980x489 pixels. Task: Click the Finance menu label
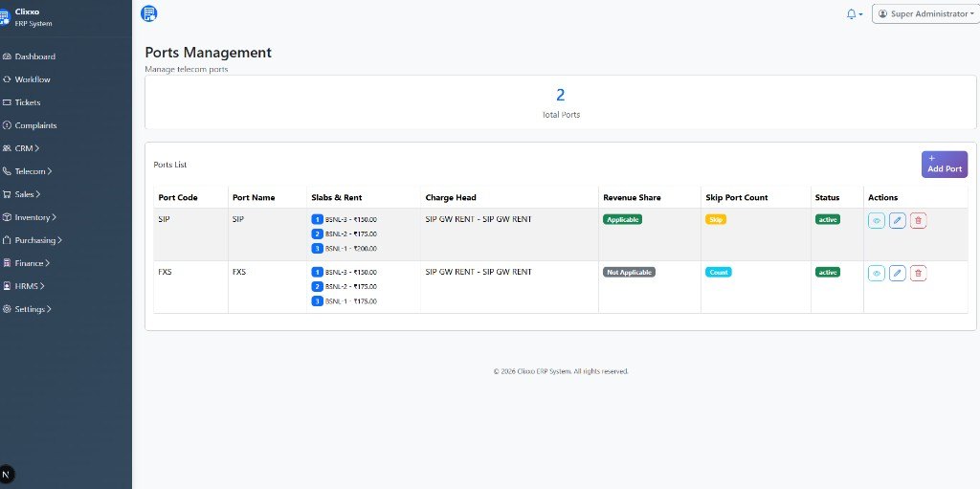[x=30, y=263]
